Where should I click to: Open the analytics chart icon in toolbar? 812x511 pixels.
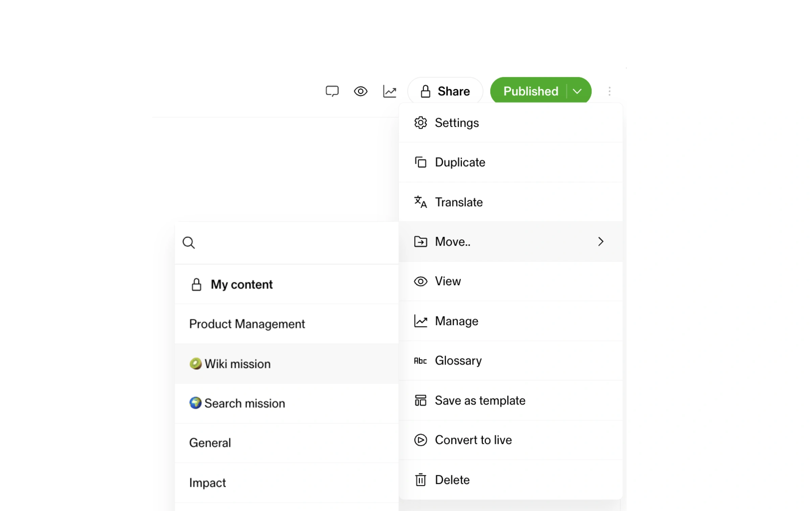point(389,91)
